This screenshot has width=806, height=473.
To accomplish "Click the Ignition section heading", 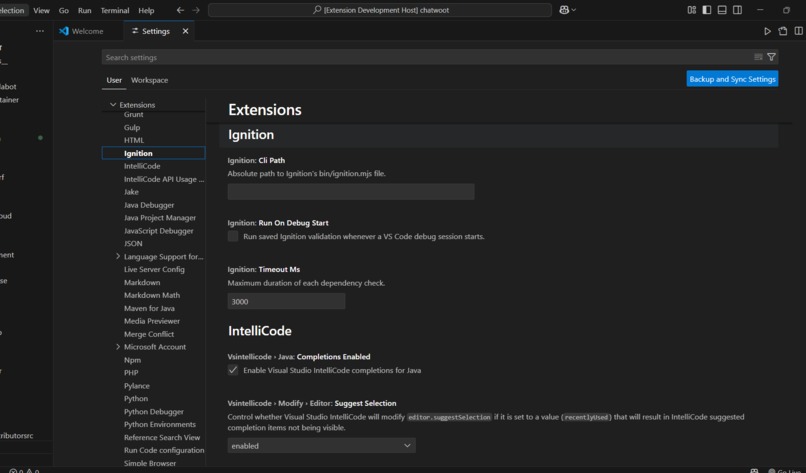I will point(251,135).
